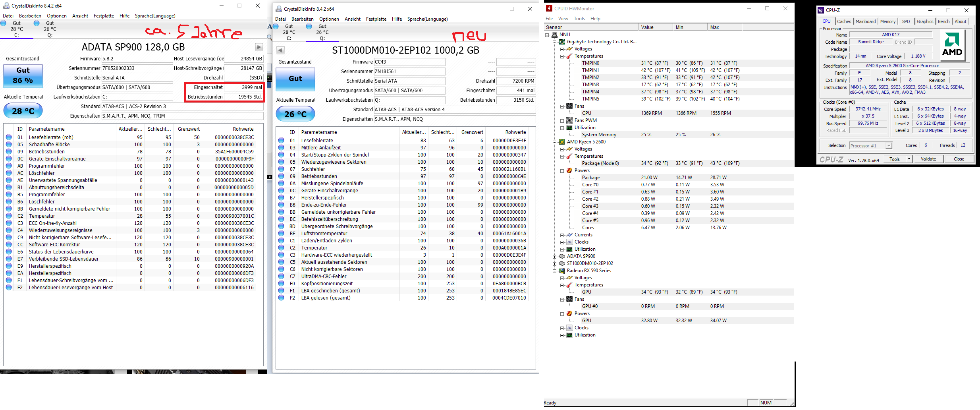980x410 pixels.
Task: Click the status circle for Temperatur row C2 in ADATA window
Action: point(9,216)
